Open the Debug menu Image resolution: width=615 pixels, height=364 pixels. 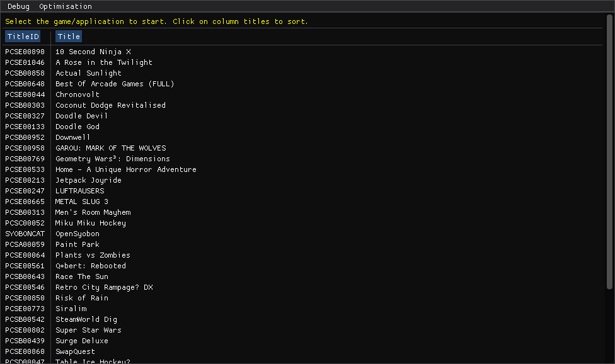tap(18, 6)
